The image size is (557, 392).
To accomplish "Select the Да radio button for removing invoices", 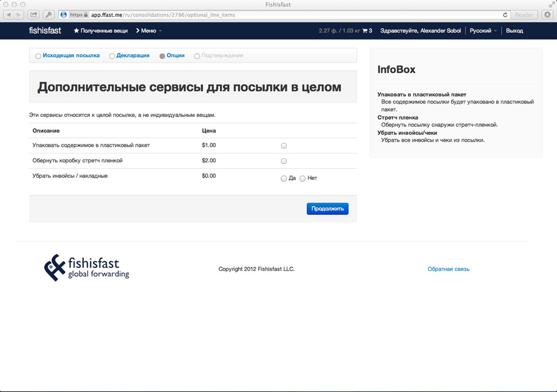I will click(284, 179).
